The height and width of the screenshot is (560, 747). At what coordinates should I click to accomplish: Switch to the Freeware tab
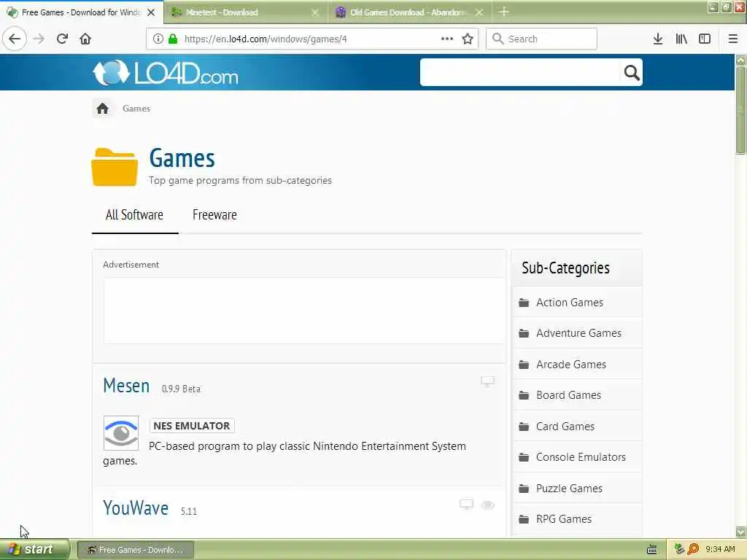[214, 215]
